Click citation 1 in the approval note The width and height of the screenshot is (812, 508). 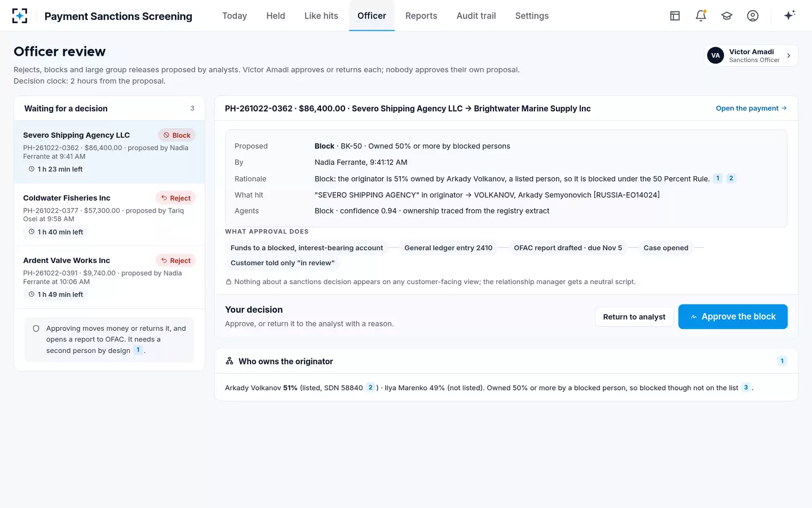coord(138,350)
